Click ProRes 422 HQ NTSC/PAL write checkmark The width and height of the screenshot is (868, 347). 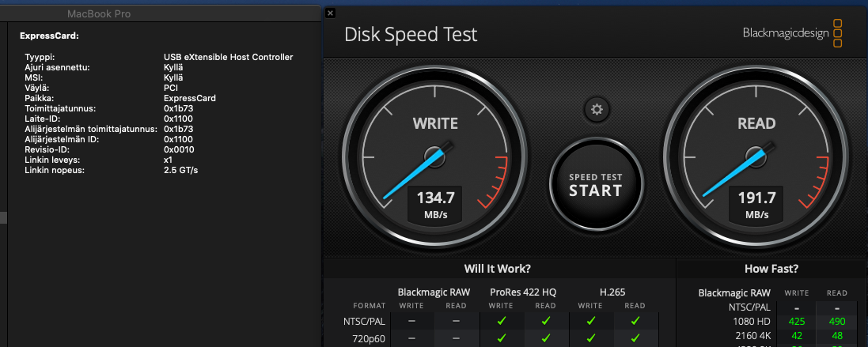pos(501,320)
